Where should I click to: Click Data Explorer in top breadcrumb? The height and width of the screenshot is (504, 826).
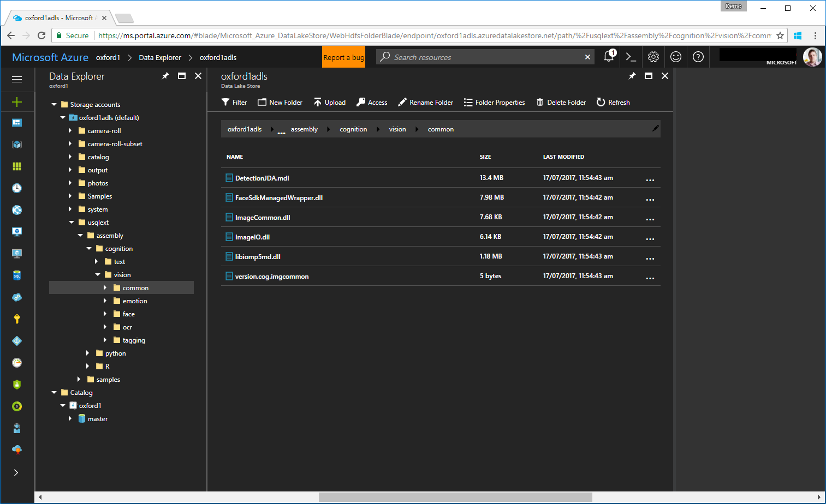pyautogui.click(x=160, y=57)
